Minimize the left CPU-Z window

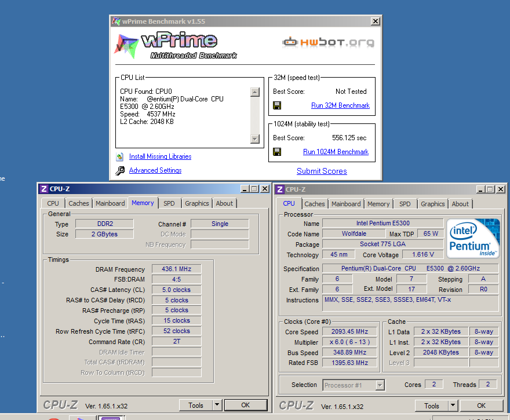click(x=245, y=189)
